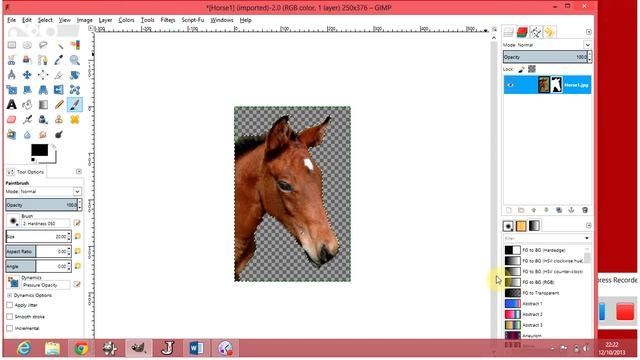Select the Perspective tool
The height and width of the screenshot is (360, 640).
pos(43,90)
